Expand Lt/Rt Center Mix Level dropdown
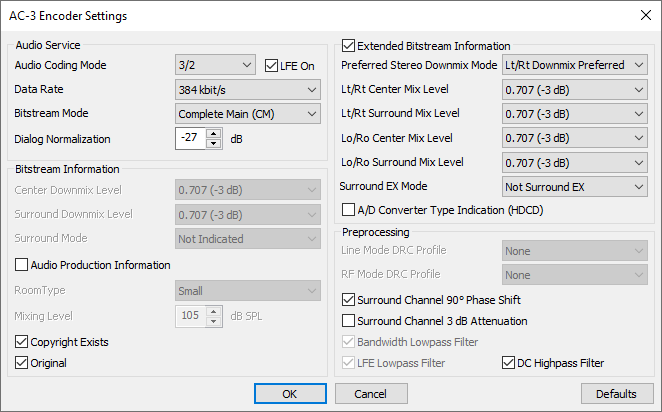 pos(575,89)
